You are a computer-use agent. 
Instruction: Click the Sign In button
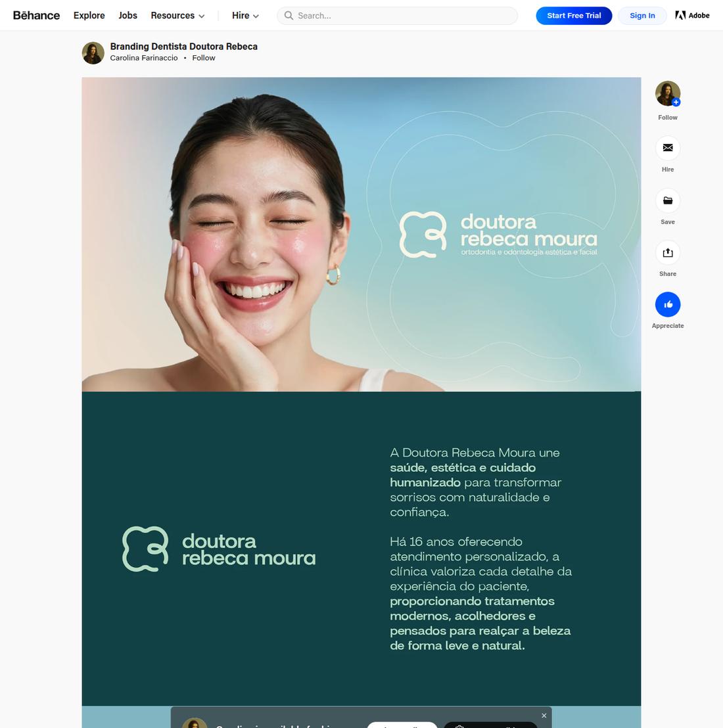(642, 16)
